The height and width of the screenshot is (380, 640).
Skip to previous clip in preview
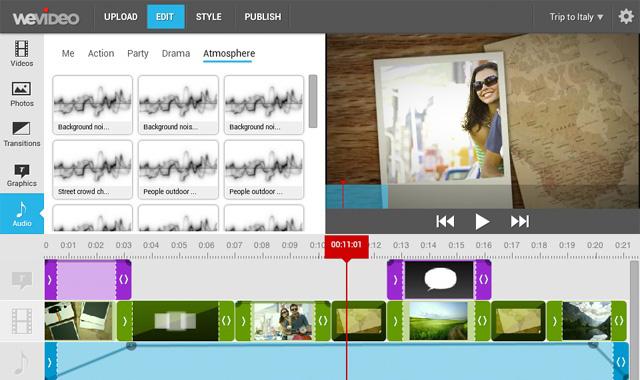[x=445, y=222]
